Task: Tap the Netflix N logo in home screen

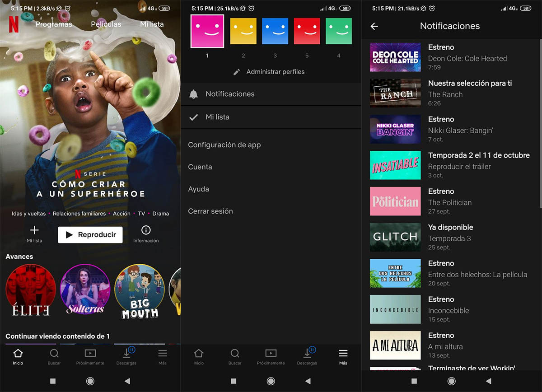Action: coord(14,25)
